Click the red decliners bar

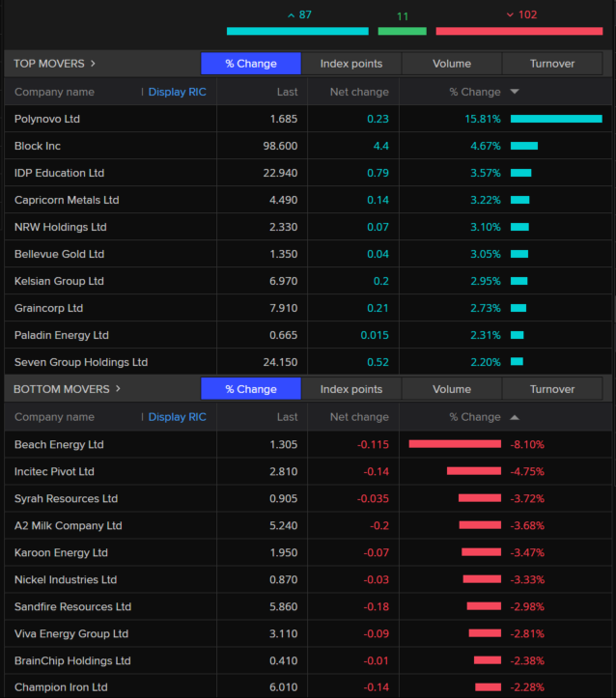click(x=519, y=31)
